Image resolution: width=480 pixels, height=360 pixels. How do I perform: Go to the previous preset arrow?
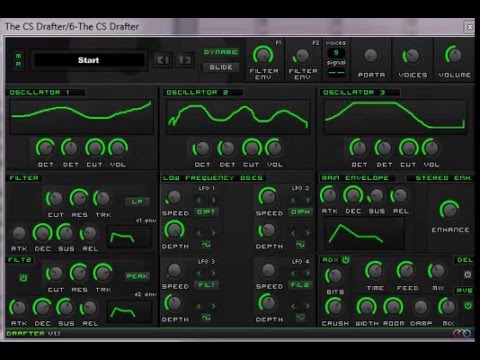pos(163,60)
